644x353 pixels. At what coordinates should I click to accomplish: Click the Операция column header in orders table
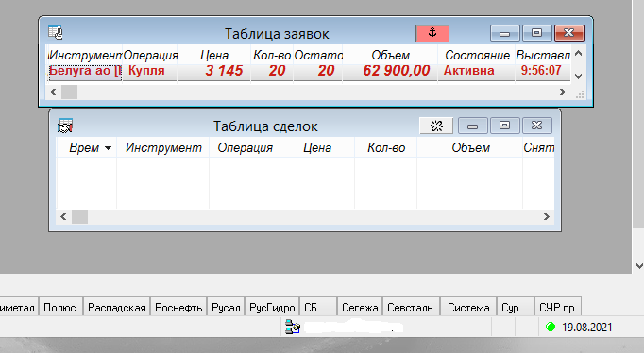pos(150,55)
